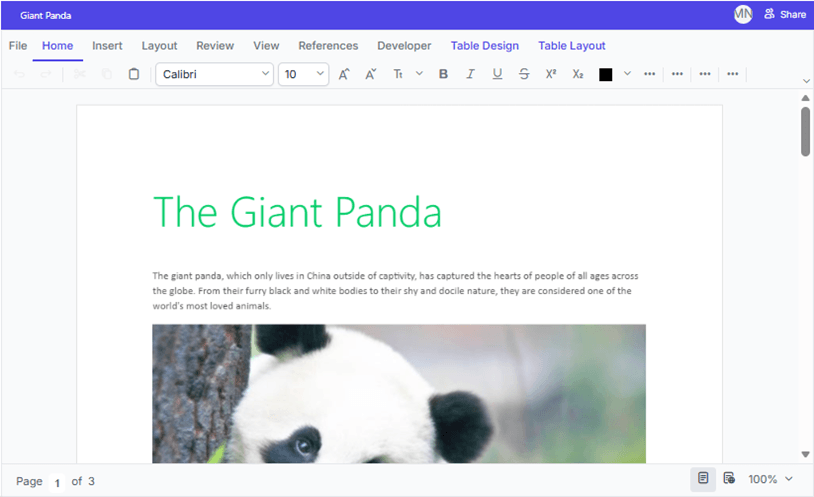Click the Shrink Font icon
The height and width of the screenshot is (497, 814).
(370, 74)
